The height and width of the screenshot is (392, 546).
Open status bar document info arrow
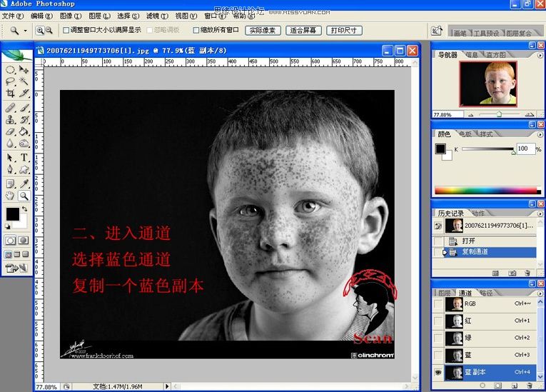(x=167, y=386)
